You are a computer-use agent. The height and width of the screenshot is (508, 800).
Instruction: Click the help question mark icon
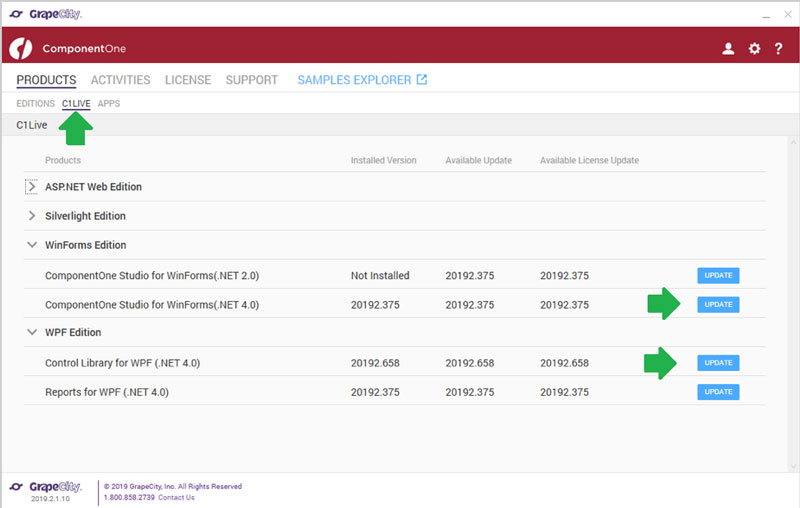[x=778, y=48]
